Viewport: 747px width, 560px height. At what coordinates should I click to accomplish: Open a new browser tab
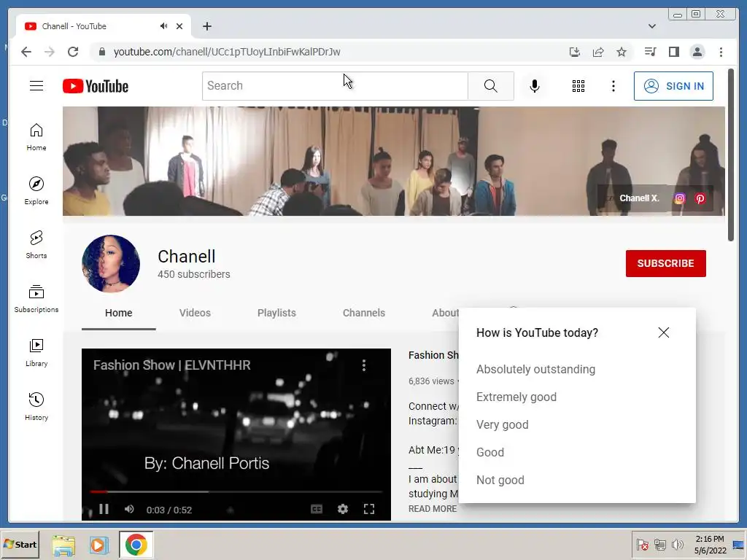(206, 26)
